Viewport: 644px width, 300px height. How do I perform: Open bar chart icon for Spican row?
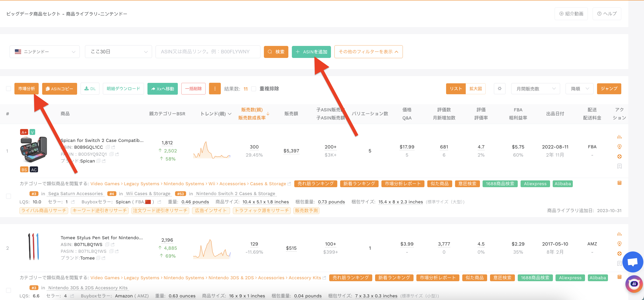point(619,137)
